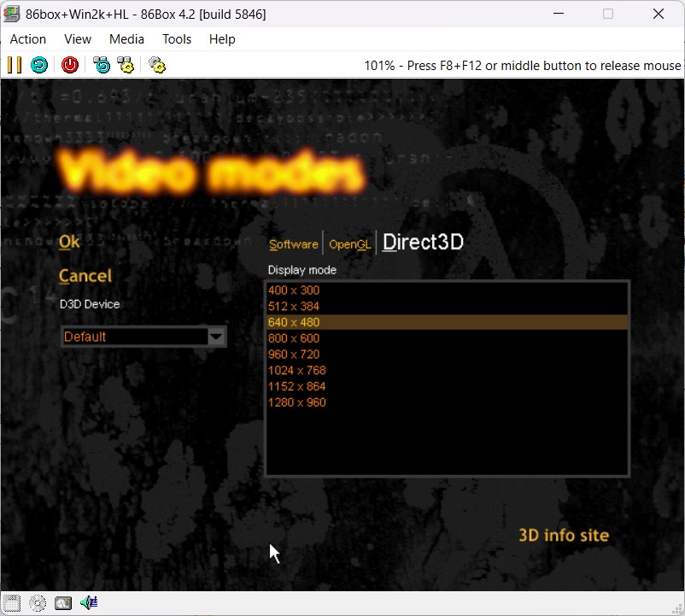Open machine settings via the gear icon
Image resolution: width=685 pixels, height=616 pixels.
coord(157,65)
